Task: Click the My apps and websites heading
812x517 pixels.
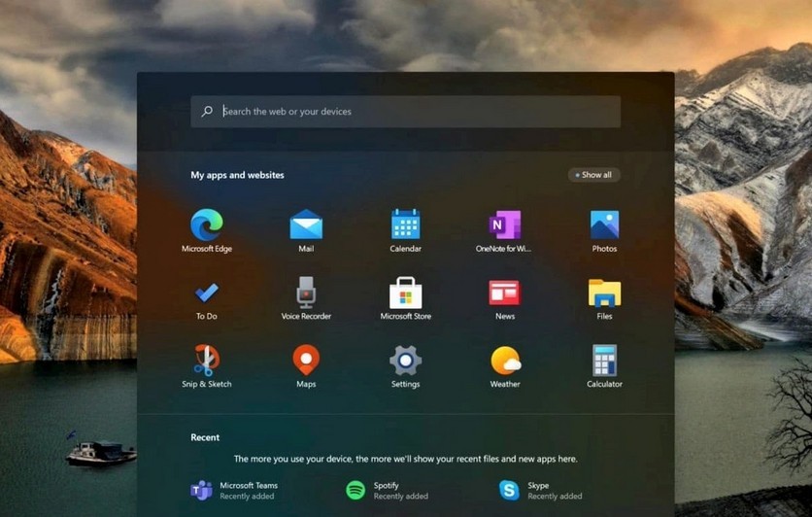Action: coord(237,175)
